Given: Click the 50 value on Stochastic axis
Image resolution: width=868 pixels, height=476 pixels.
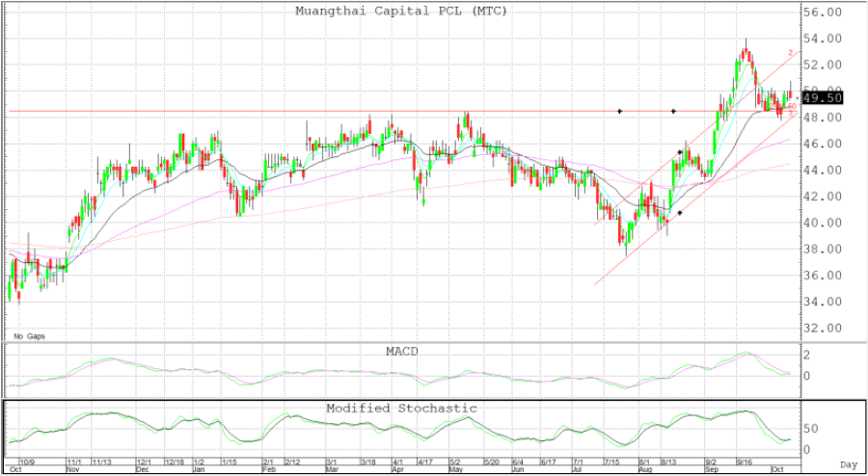Looking at the screenshot, I should click(x=812, y=429).
